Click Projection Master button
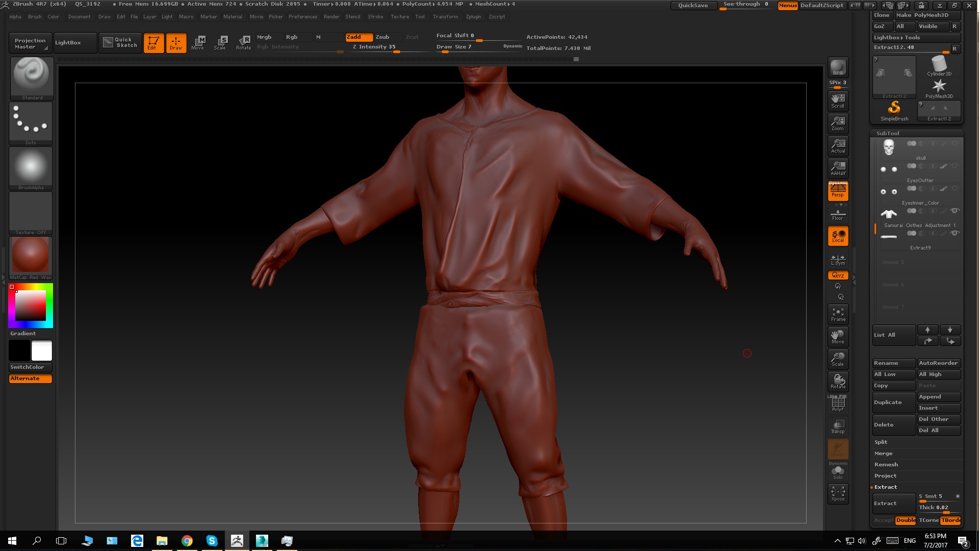Image resolution: width=980 pixels, height=551 pixels. 30,43
